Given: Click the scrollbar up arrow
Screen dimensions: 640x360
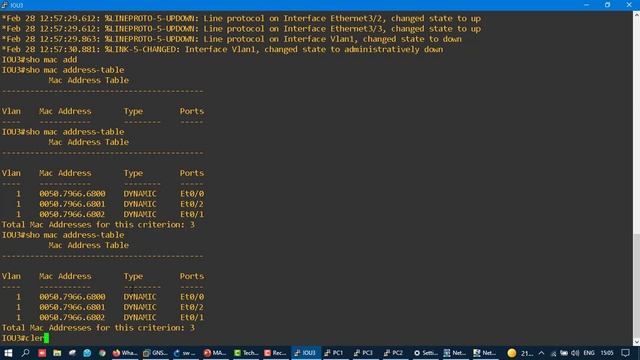Looking at the screenshot, I should (x=636, y=15).
